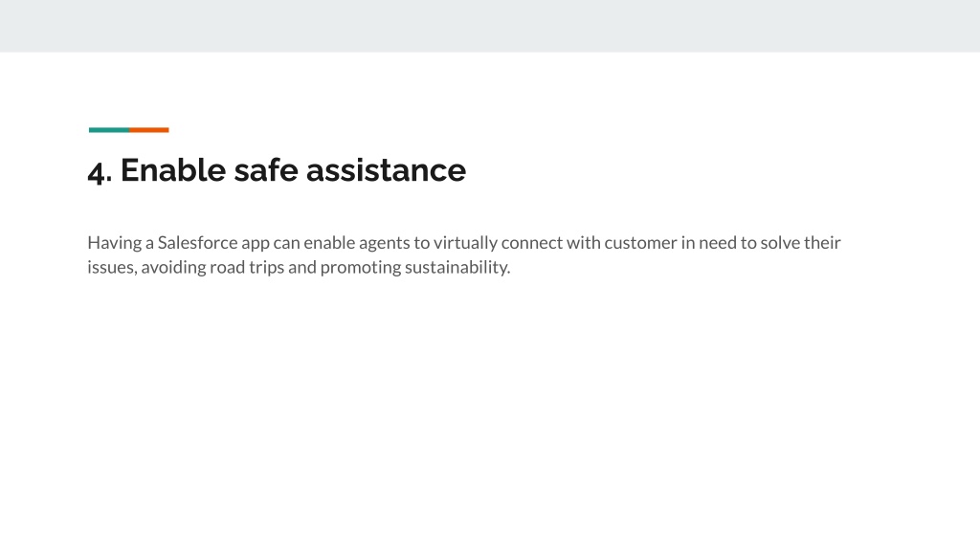Click the phrase 'road trips' in second line
Viewport: 980px width, 551px height.
click(247, 268)
